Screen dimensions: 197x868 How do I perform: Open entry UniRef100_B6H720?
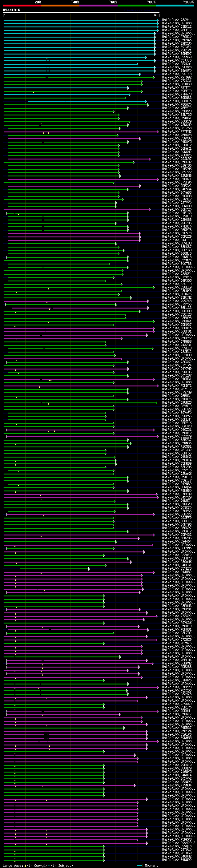click(x=177, y=210)
